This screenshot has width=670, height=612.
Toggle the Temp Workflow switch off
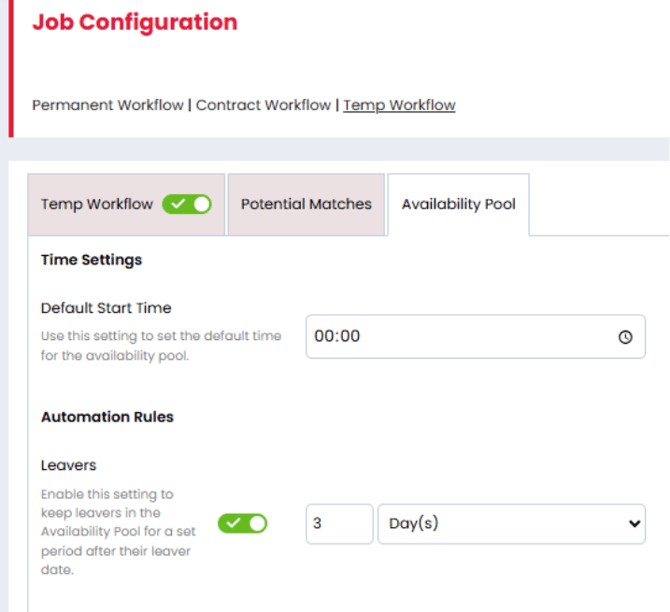(187, 204)
